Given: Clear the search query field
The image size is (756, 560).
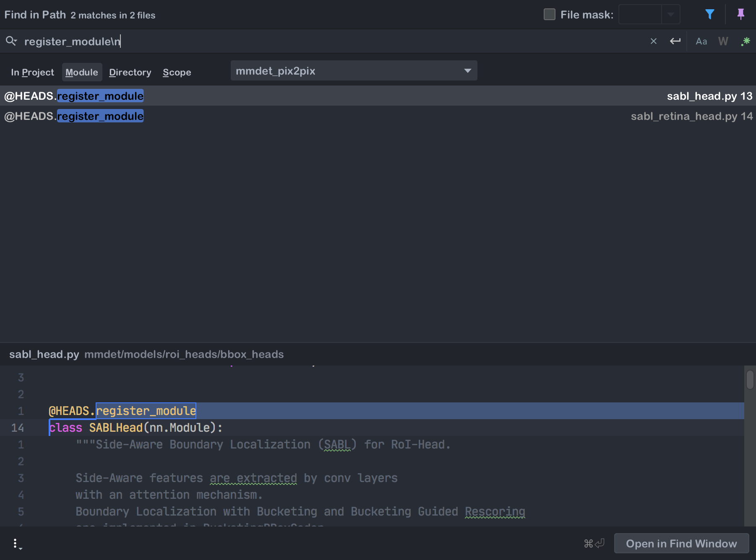Looking at the screenshot, I should point(653,41).
